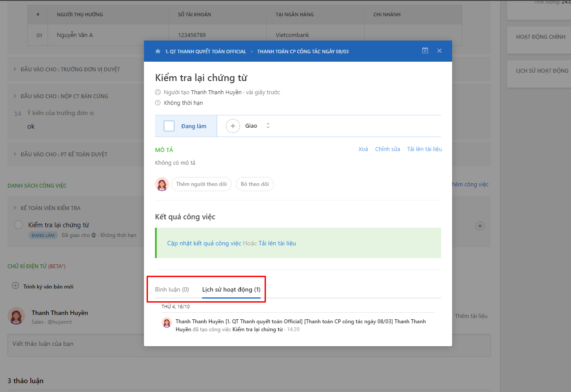Tick the Đang làm status checkbox
The width and height of the screenshot is (571, 392).
[x=169, y=126]
